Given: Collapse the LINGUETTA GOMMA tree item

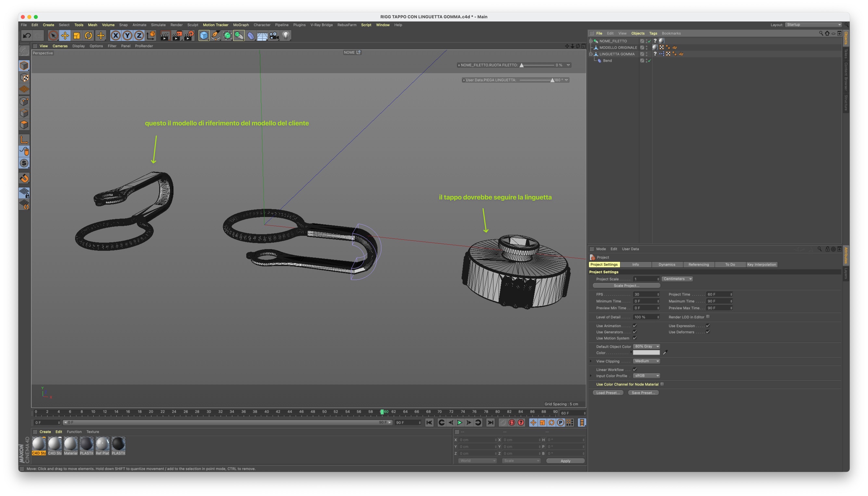Looking at the screenshot, I should [591, 54].
